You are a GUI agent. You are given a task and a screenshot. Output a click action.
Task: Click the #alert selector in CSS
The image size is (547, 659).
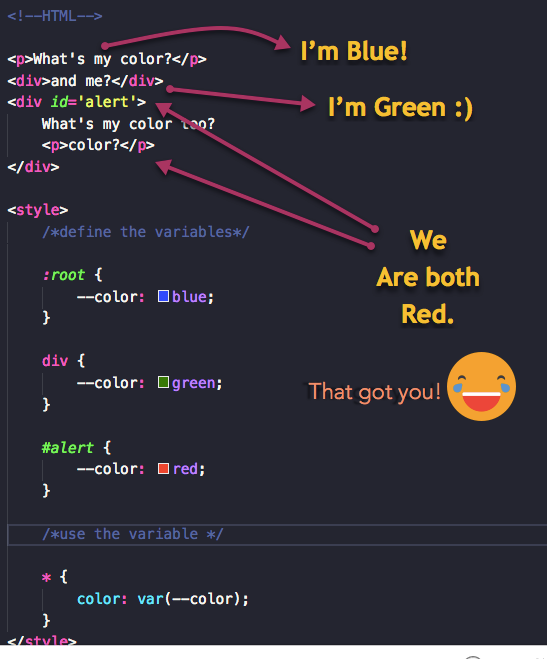[x=68, y=448]
